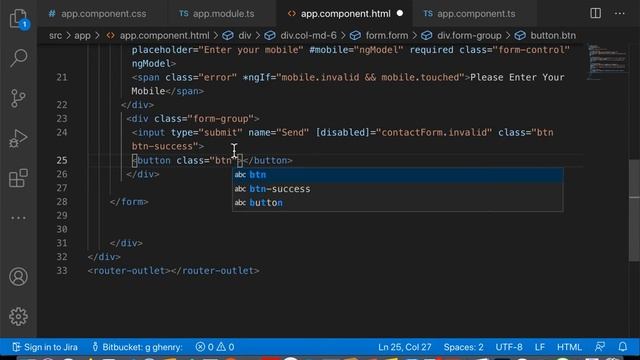This screenshot has height=360, width=640.
Task: Choose the button autocomplete suggestion
Action: click(398, 203)
